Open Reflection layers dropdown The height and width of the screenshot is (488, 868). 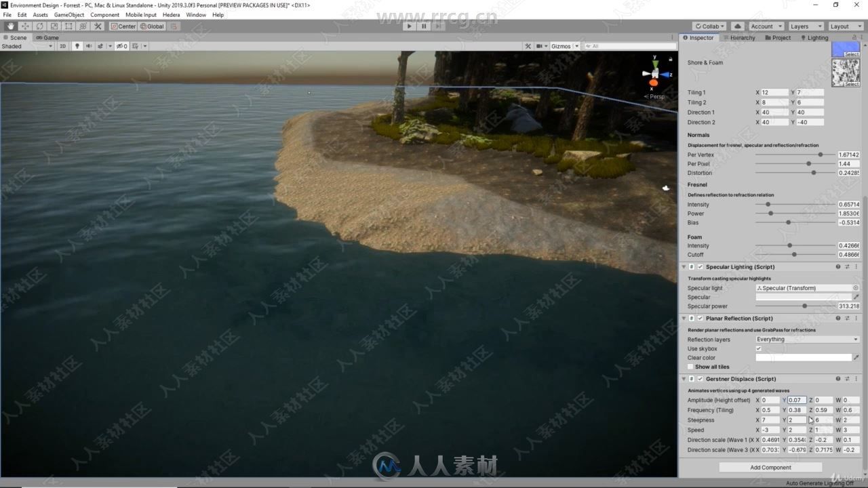[x=807, y=340]
